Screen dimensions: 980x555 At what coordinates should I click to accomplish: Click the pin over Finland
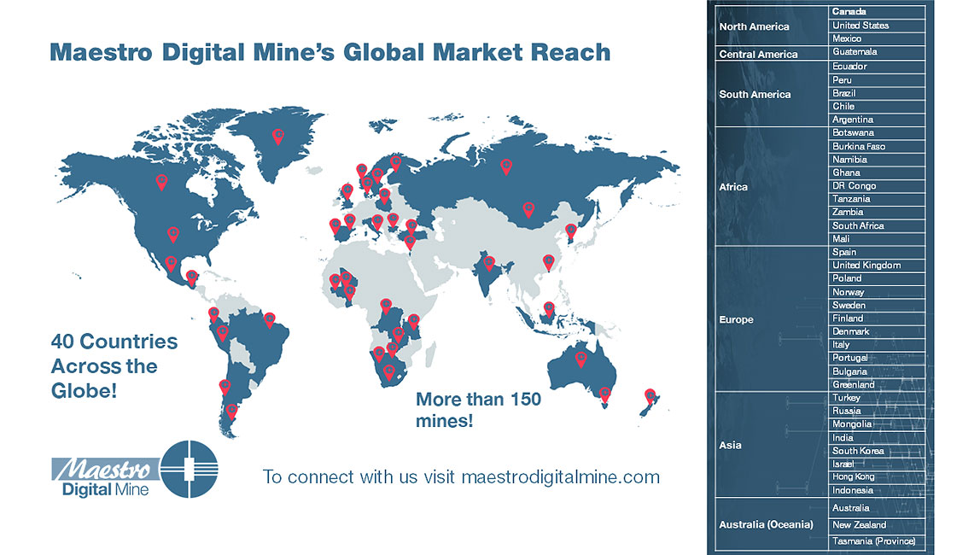pos(395,164)
